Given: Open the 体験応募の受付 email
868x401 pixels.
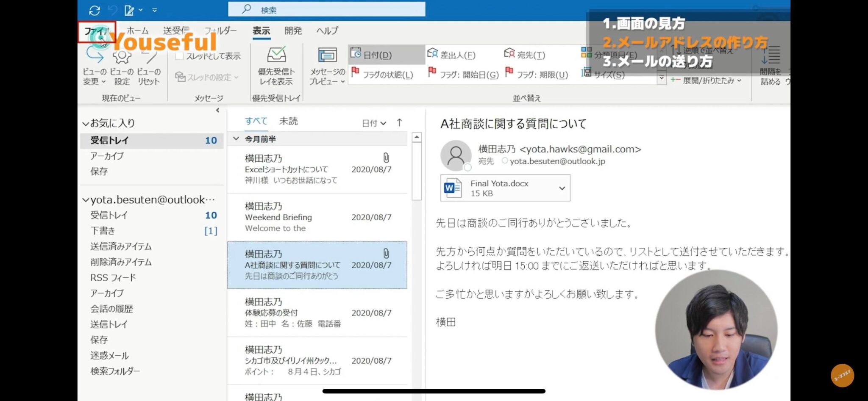Looking at the screenshot, I should click(x=317, y=313).
